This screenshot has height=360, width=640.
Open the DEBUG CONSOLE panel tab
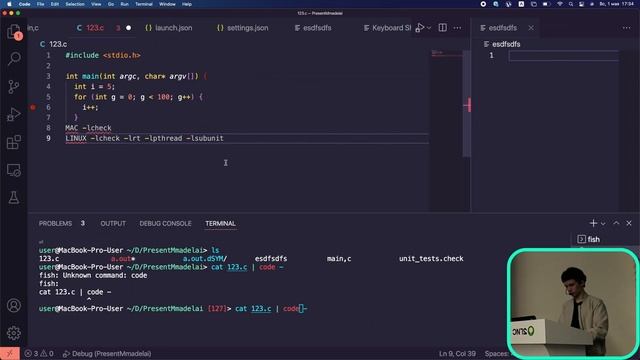[165, 223]
